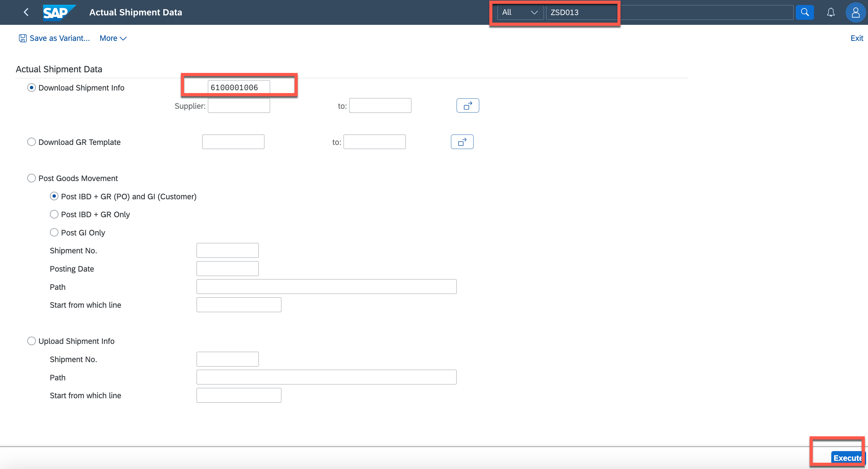Open the user profile avatar
The height and width of the screenshot is (469, 868).
(855, 13)
